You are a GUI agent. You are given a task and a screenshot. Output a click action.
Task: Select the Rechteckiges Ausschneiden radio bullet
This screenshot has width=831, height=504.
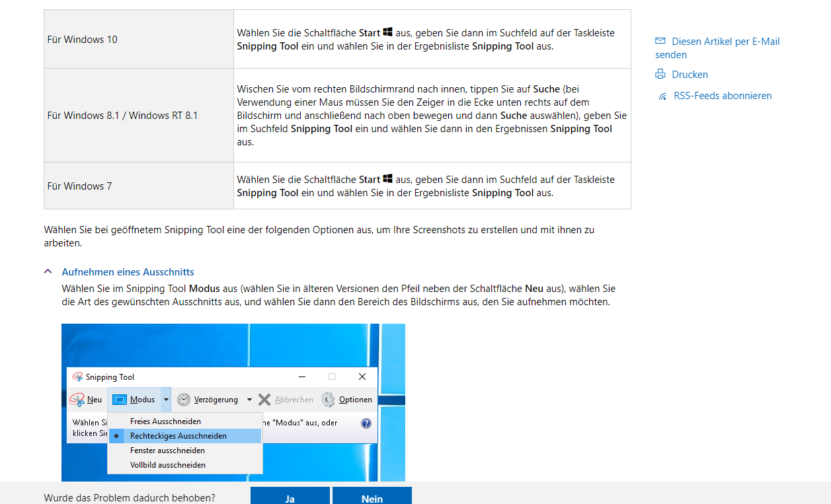(116, 436)
